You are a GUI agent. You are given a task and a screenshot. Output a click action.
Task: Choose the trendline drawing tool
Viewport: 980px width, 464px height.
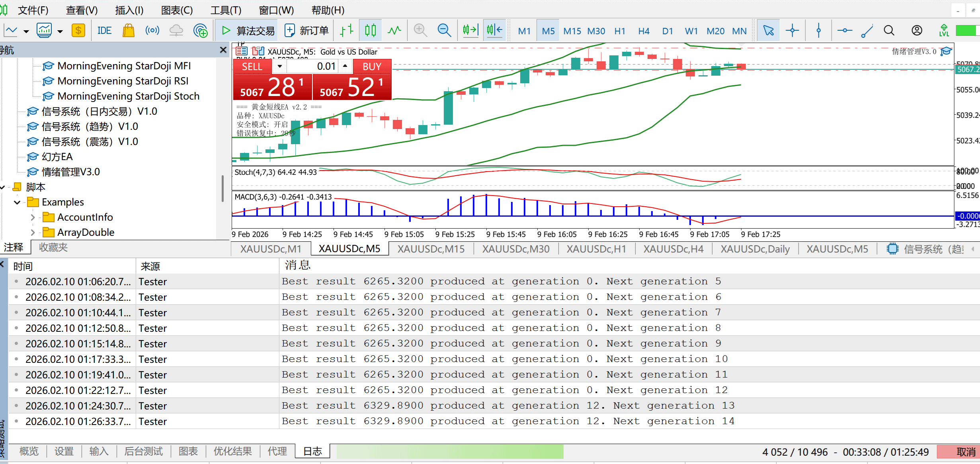click(x=867, y=31)
